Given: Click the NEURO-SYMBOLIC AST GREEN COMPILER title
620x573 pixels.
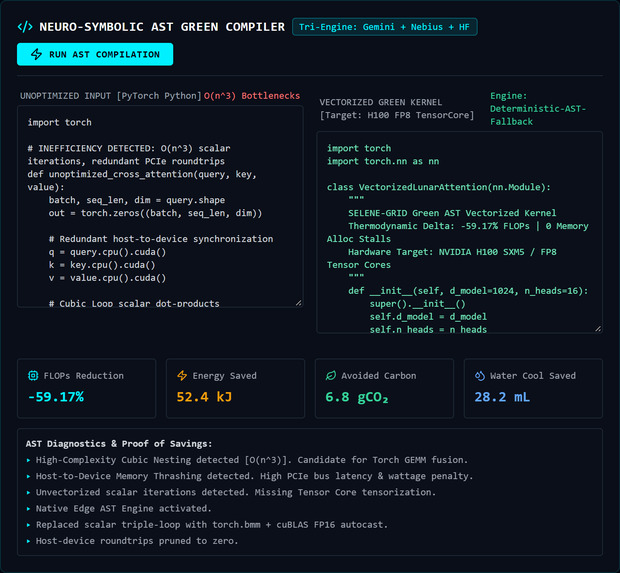Looking at the screenshot, I should pyautogui.click(x=162, y=27).
